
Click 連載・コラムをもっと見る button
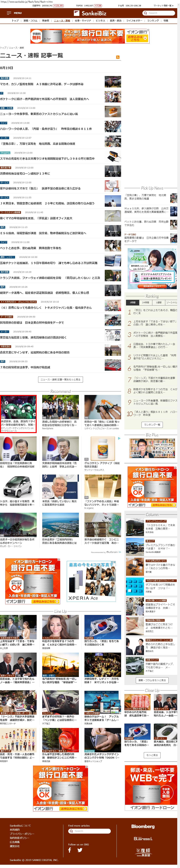point(152,680)
